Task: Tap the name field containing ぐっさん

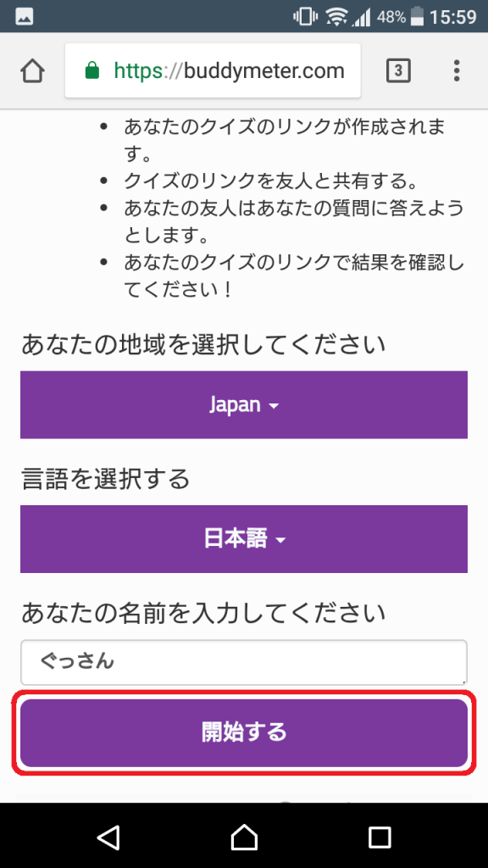Action: click(x=244, y=662)
